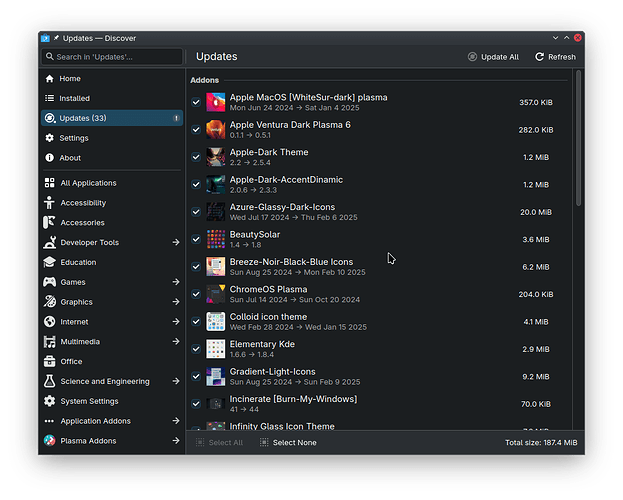
Task: Uncheck Apple-Dark-AccentDinamic update checkbox
Action: click(x=196, y=184)
